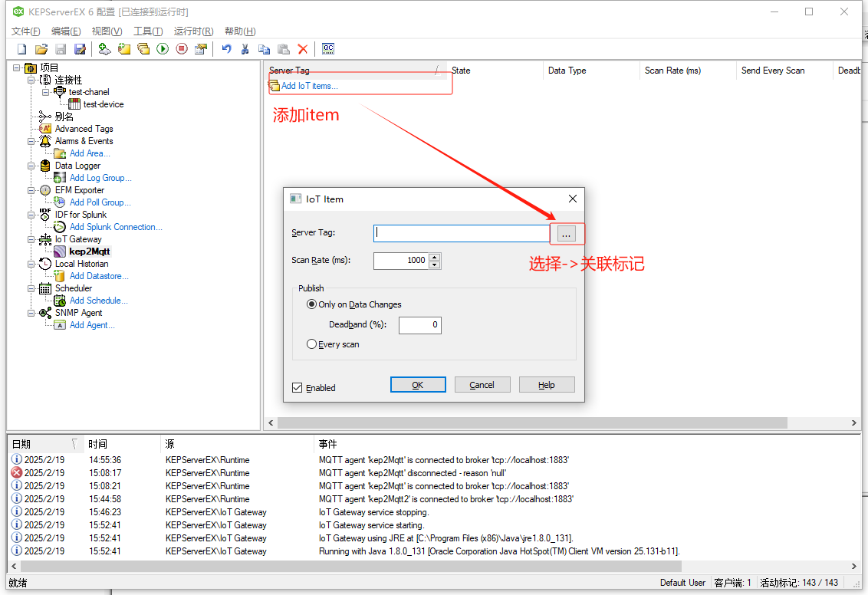This screenshot has width=868, height=595.
Task: Collapse the test-chanel tree node
Action: pos(45,92)
